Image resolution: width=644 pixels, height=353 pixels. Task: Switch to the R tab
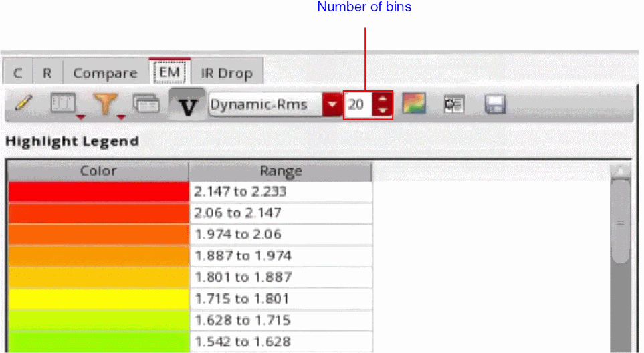coord(47,73)
